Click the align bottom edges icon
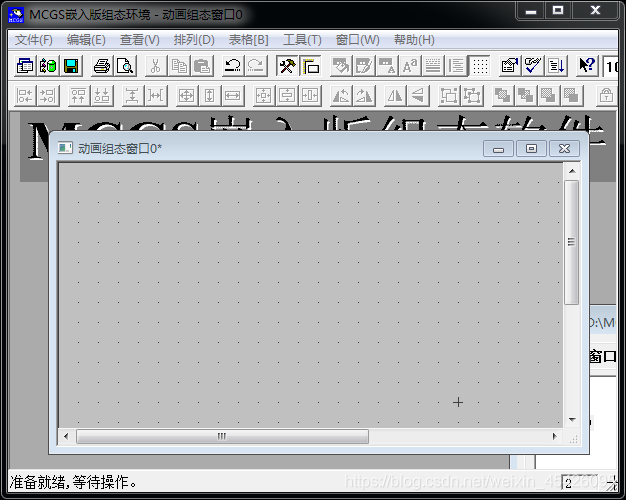Screen dimensions: 626x500 click(x=102, y=96)
